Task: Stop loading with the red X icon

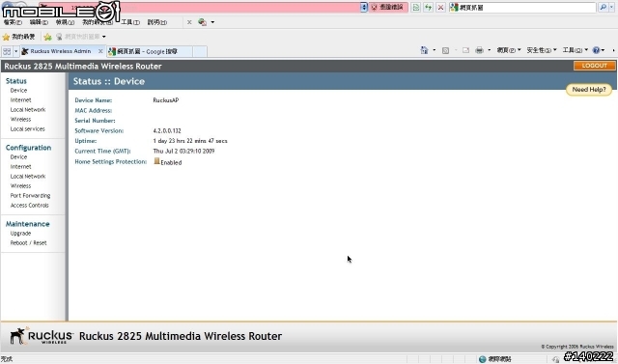Action: pyautogui.click(x=440, y=7)
